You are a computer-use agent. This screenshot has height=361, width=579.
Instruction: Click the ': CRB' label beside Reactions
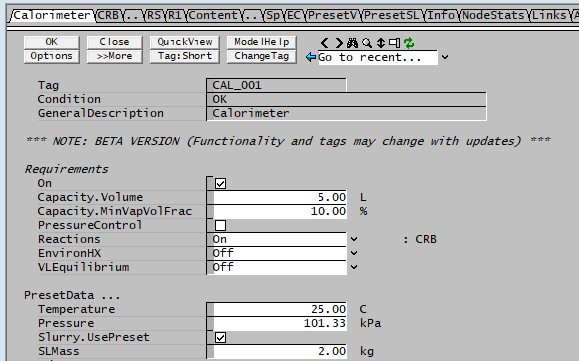click(x=420, y=239)
